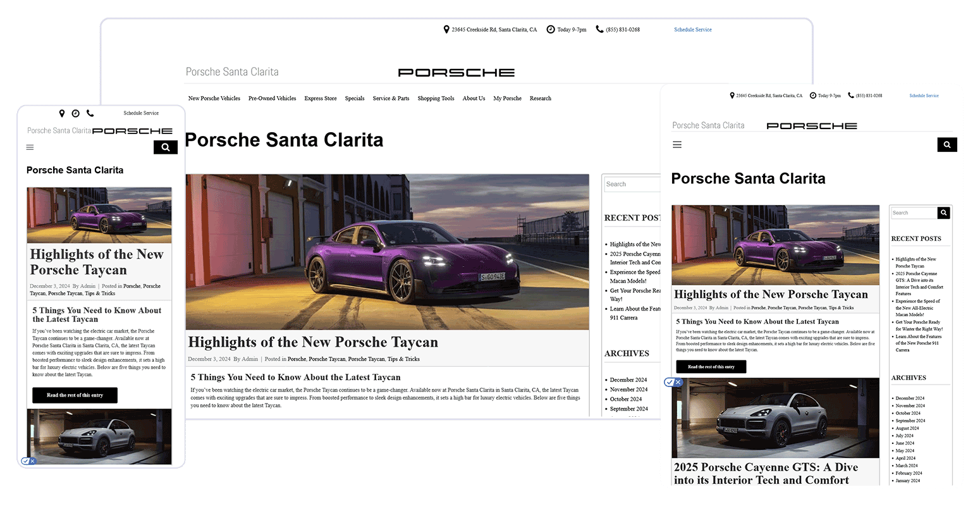Toggle the hamburger menu in the tablet preview

pyautogui.click(x=677, y=145)
